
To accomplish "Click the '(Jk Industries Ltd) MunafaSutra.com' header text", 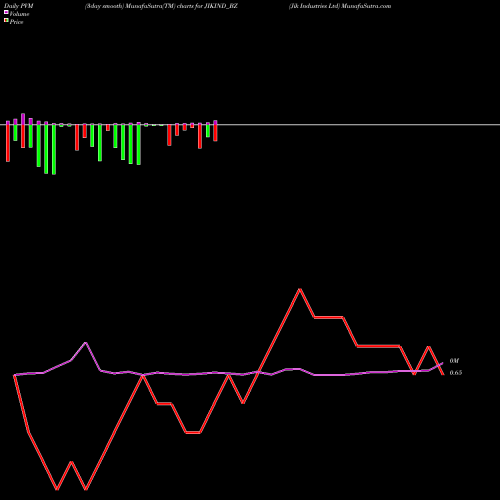I will [340, 6].
